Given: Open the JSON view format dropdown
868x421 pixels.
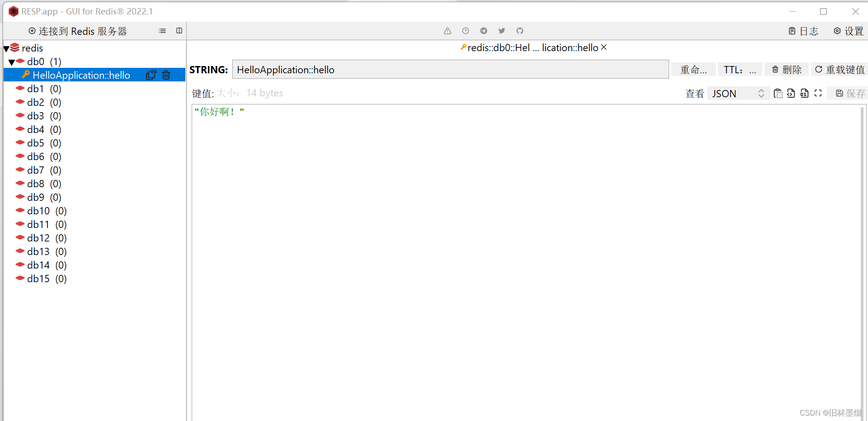Looking at the screenshot, I should point(738,94).
